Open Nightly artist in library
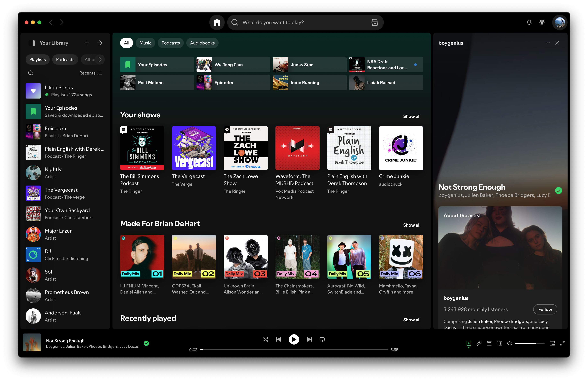The image size is (588, 381). [65, 173]
